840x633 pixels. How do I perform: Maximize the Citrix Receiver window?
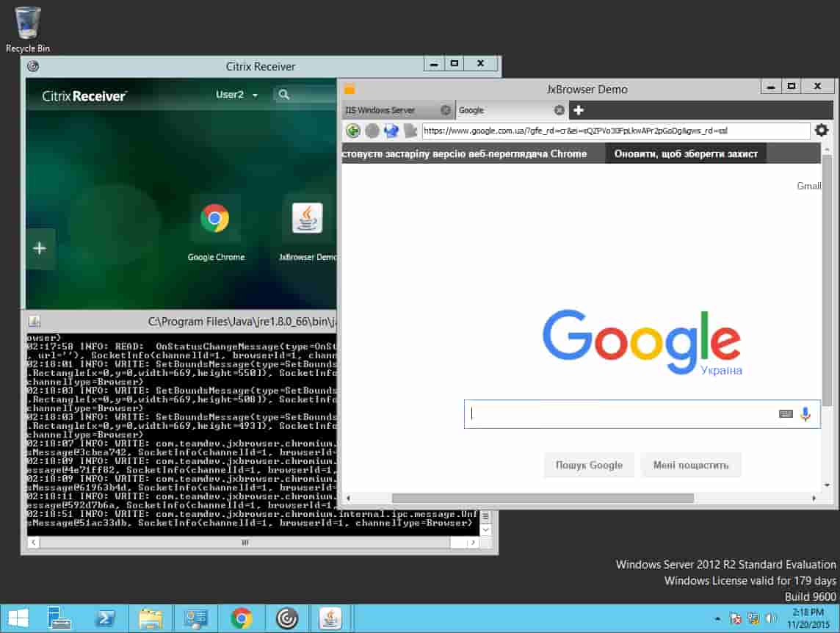pyautogui.click(x=455, y=64)
